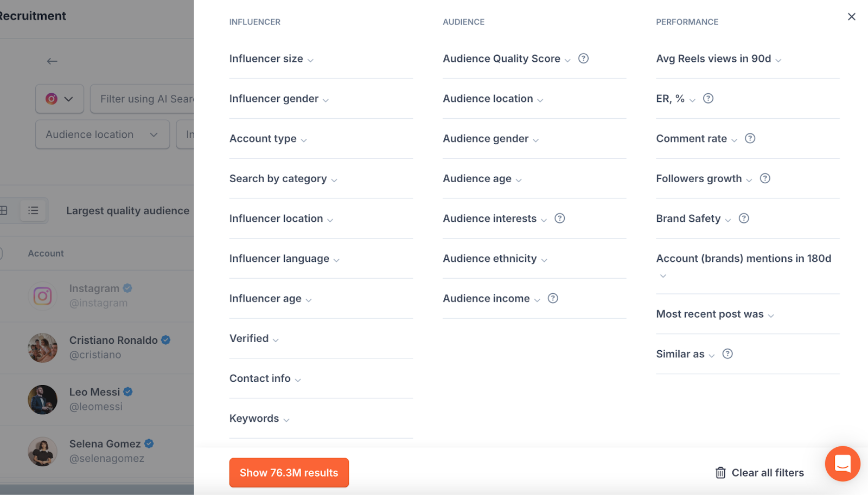Switch to list view
The width and height of the screenshot is (868, 495).
33,210
